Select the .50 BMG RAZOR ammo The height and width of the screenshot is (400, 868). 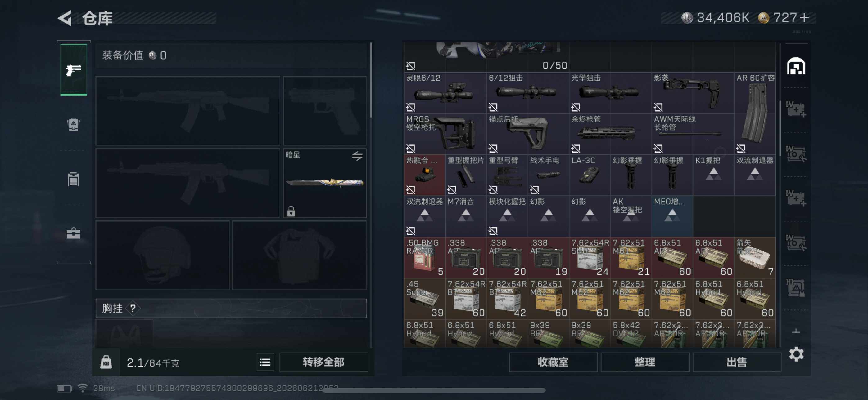coord(424,258)
